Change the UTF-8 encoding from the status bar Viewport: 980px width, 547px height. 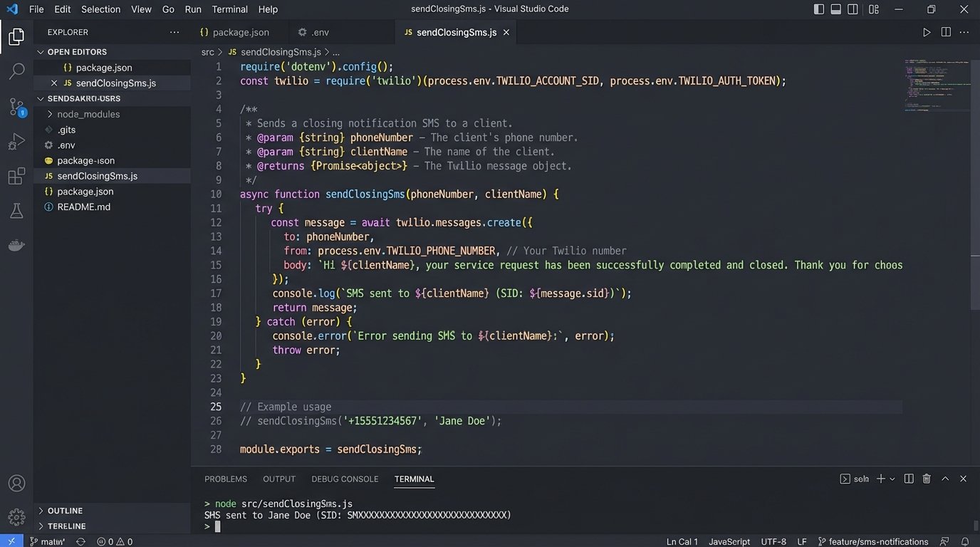click(x=773, y=541)
